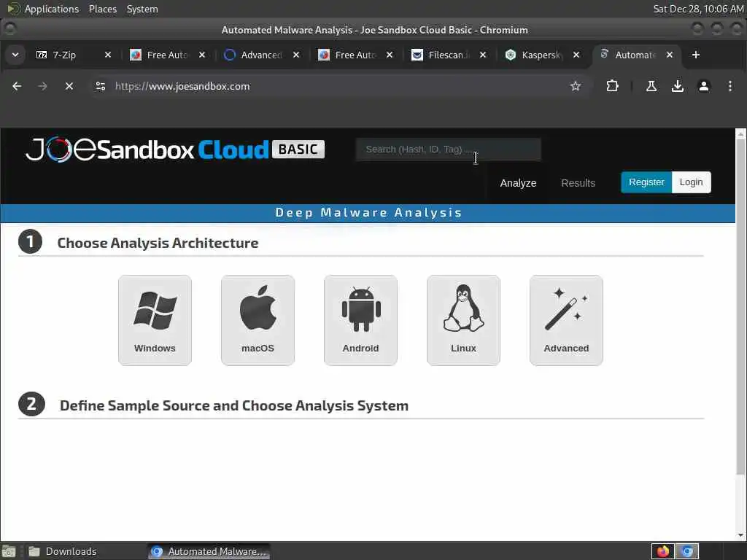Choose the Linux penguin tile
The width and height of the screenshot is (747, 560).
click(x=463, y=320)
